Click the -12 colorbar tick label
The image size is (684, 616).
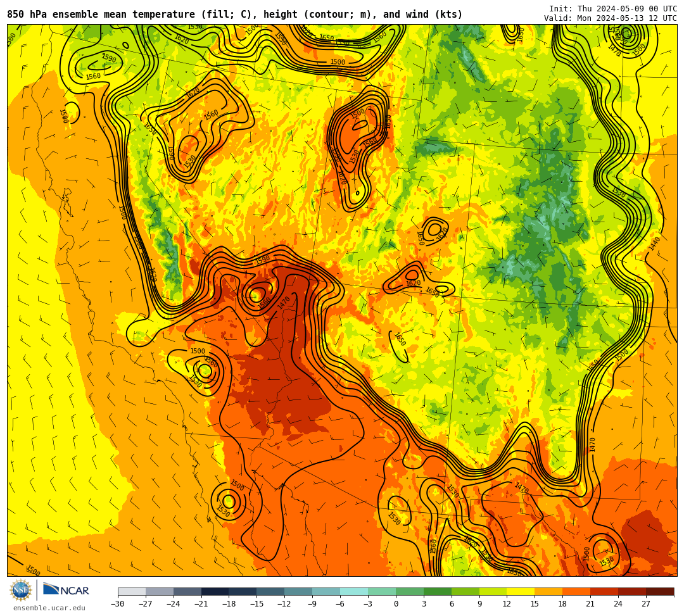(285, 604)
